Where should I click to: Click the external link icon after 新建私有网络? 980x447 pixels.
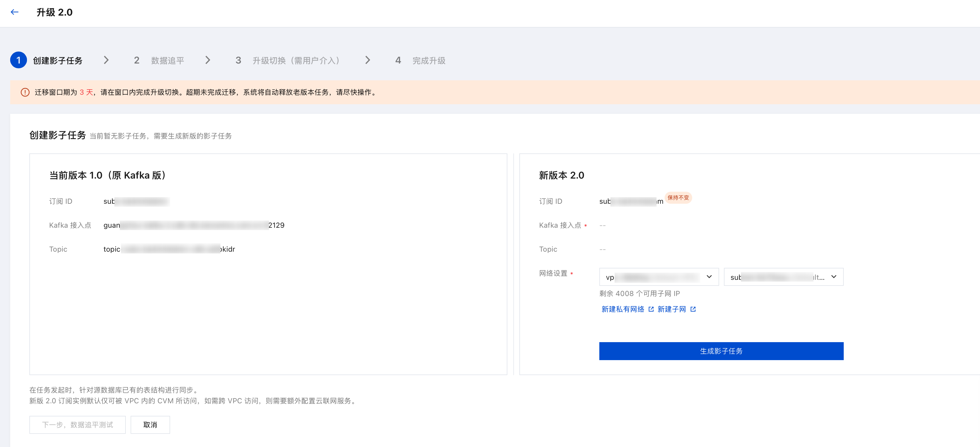(651, 309)
